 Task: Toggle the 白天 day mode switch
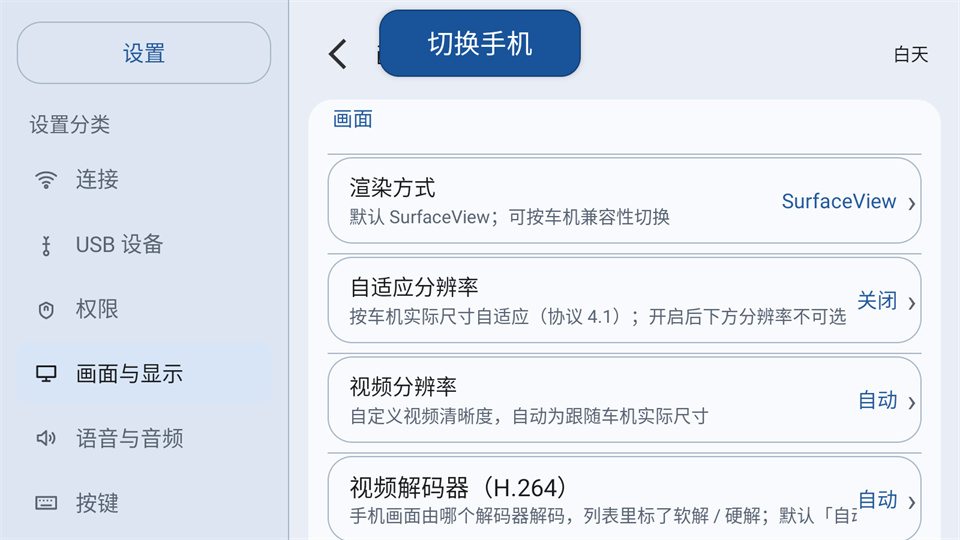[x=910, y=54]
